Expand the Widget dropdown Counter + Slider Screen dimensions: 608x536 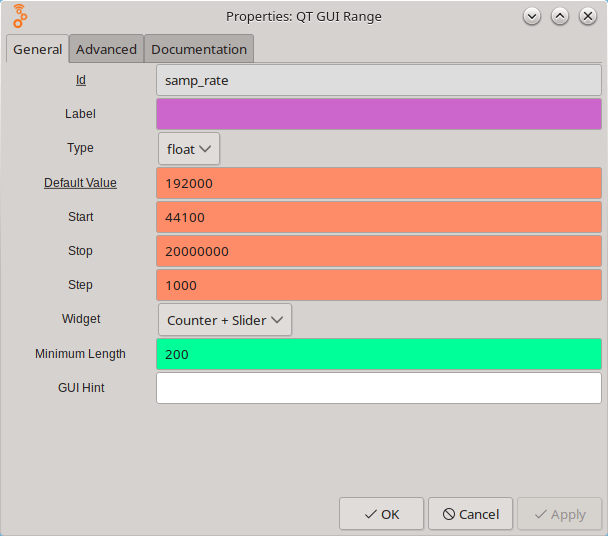point(225,320)
